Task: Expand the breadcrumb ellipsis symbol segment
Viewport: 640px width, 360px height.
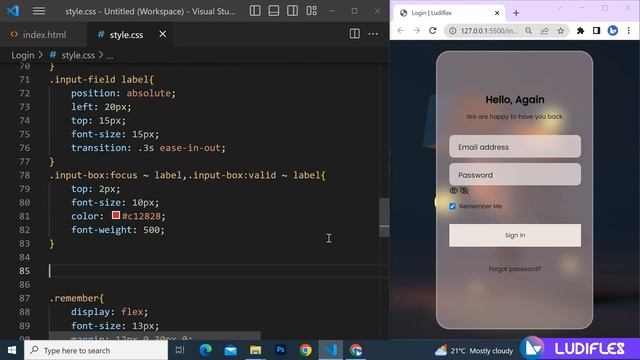Action: coord(110,56)
